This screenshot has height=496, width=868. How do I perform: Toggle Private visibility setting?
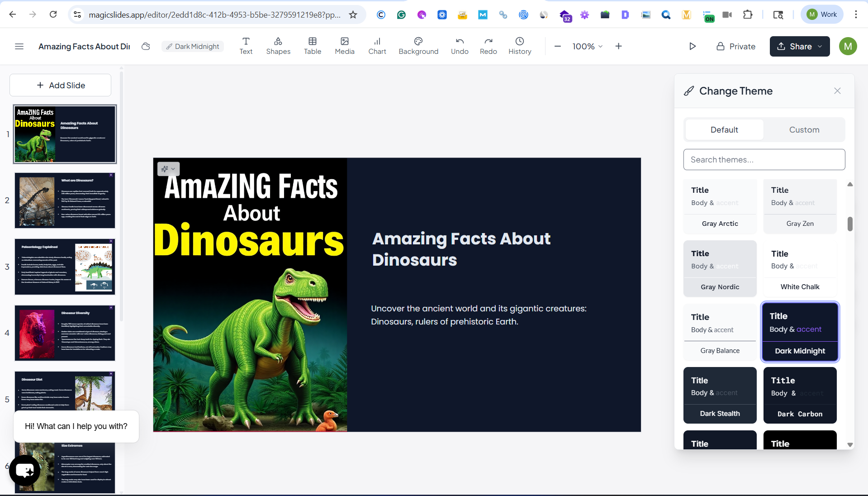(736, 46)
